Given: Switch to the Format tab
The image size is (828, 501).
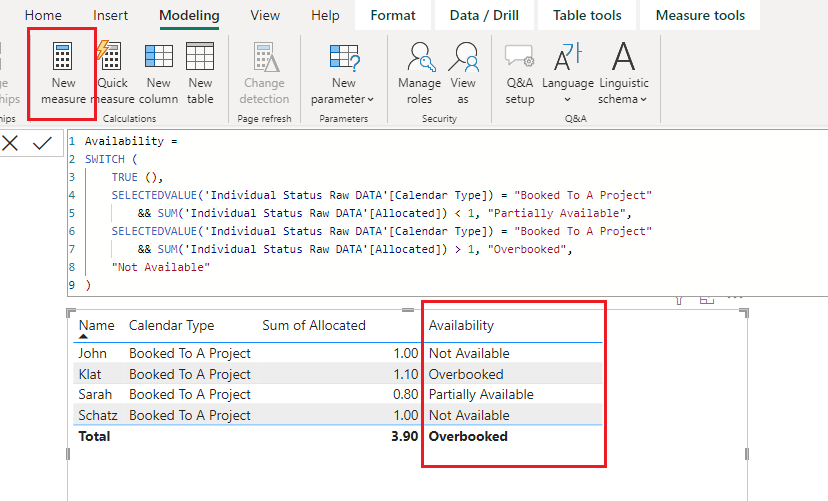Looking at the screenshot, I should coord(393,15).
